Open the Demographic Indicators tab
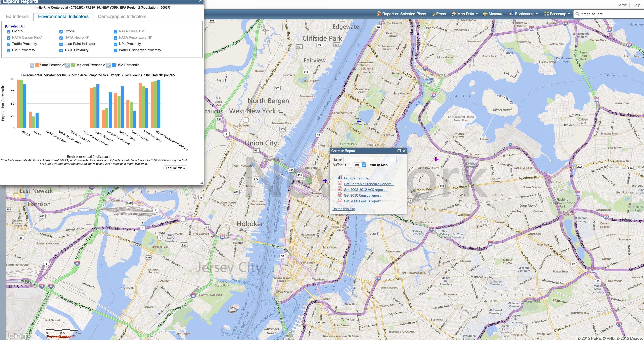 122,16
